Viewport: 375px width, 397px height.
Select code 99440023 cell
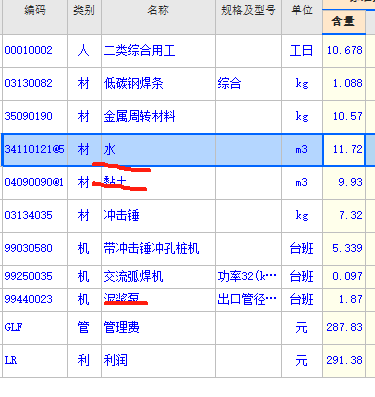[35, 299]
